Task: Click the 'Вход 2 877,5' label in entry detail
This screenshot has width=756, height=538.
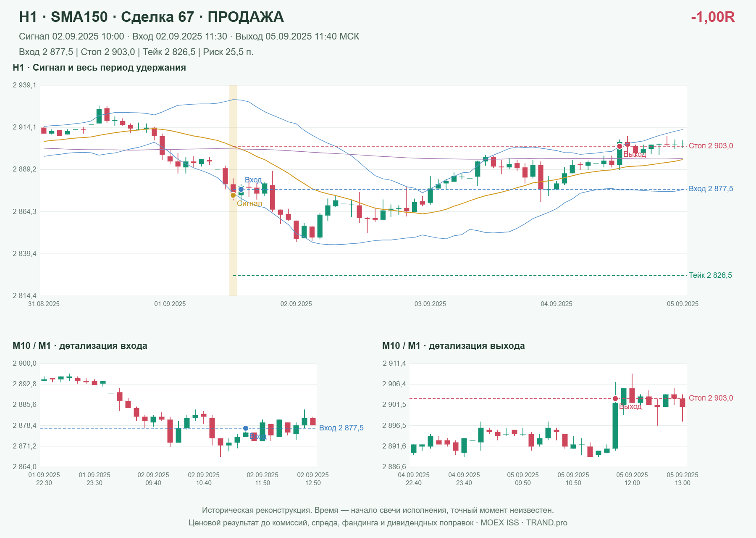Action: [341, 428]
